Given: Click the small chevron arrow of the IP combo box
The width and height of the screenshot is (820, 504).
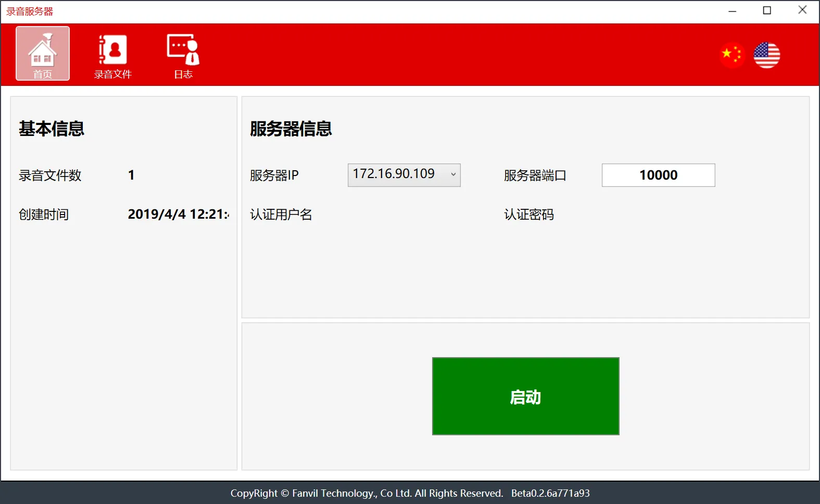Looking at the screenshot, I should [x=453, y=175].
